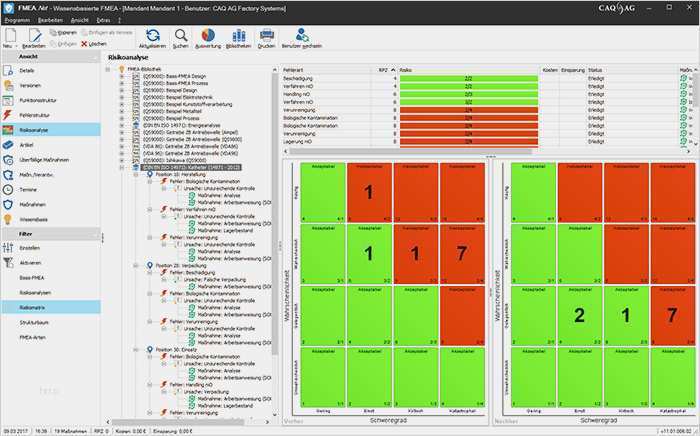The image size is (700, 436).
Task: Open the Suchen magnifier tool
Action: pyautogui.click(x=181, y=36)
